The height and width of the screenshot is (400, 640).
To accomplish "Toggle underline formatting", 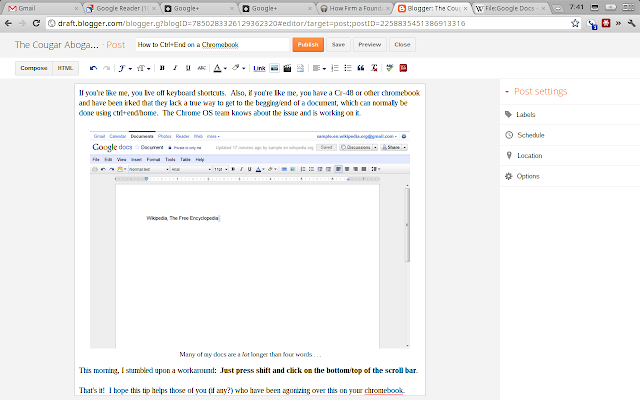I will 188,68.
